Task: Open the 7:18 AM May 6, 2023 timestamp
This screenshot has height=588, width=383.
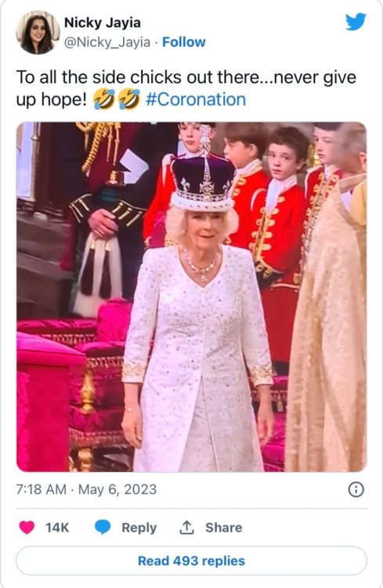Action: point(86,489)
